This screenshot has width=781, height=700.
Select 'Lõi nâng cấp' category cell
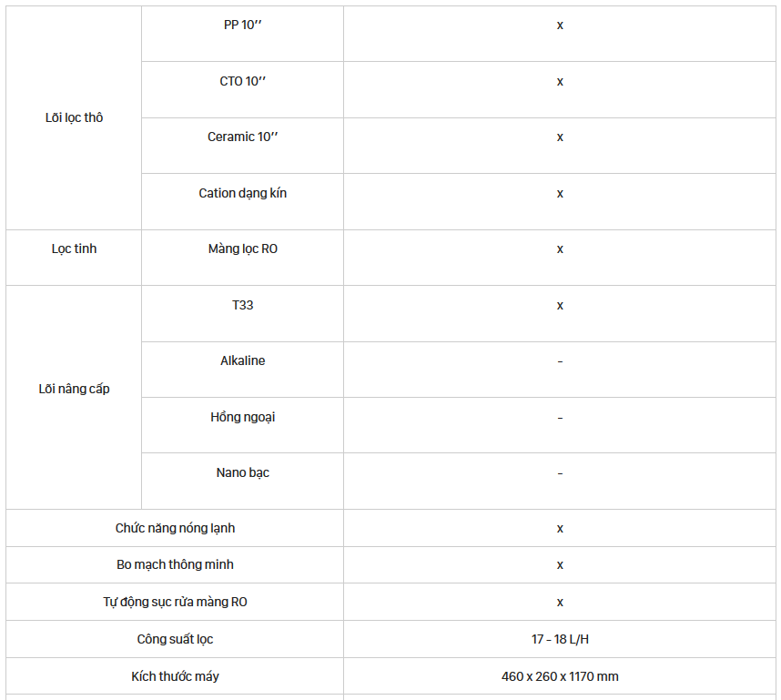click(x=74, y=398)
